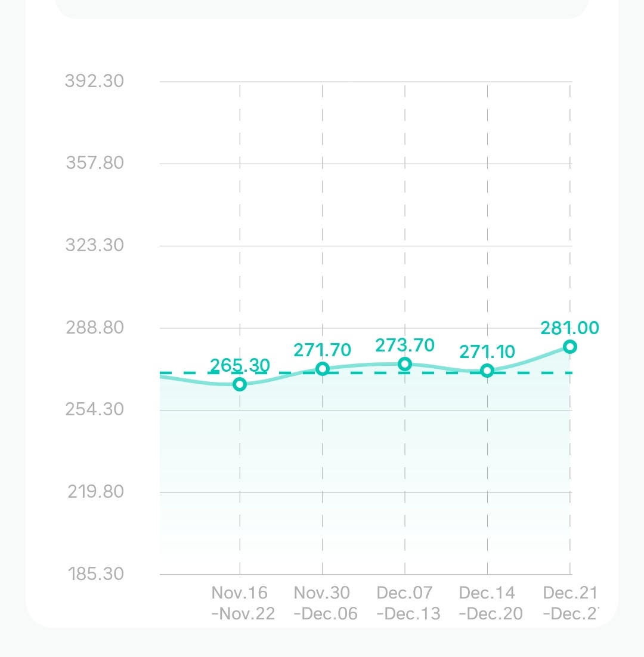Click the 265.30 data point marker
The image size is (644, 657).
point(240,384)
